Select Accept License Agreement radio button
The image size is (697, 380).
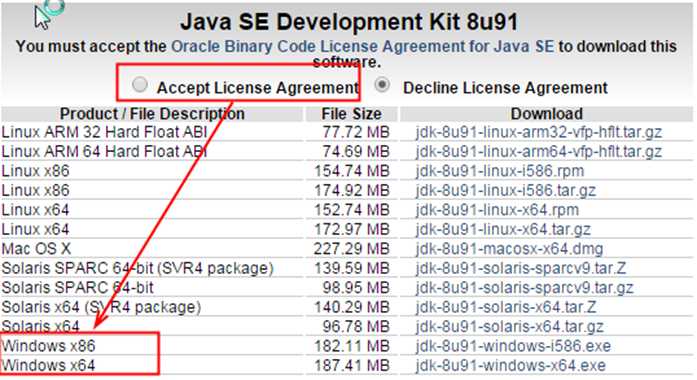coord(140,84)
